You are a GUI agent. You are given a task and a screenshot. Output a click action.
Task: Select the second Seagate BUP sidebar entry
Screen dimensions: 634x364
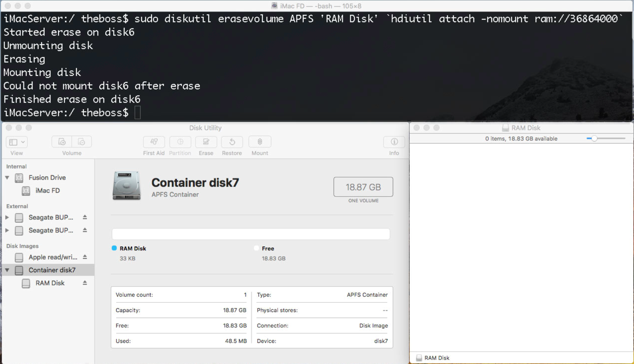tap(51, 230)
